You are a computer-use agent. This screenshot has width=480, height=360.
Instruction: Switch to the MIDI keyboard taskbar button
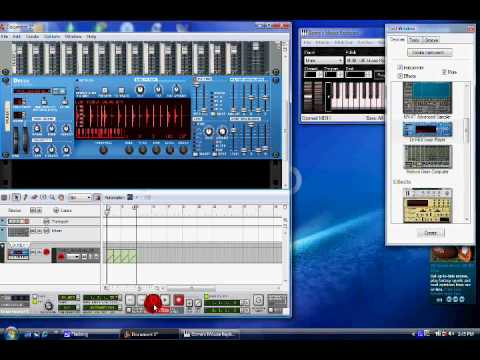click(210, 334)
